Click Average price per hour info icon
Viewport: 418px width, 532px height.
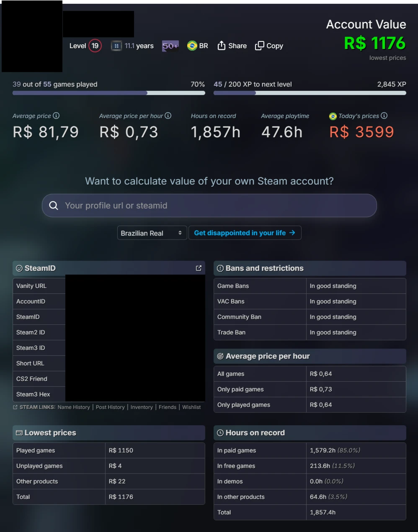[168, 116]
